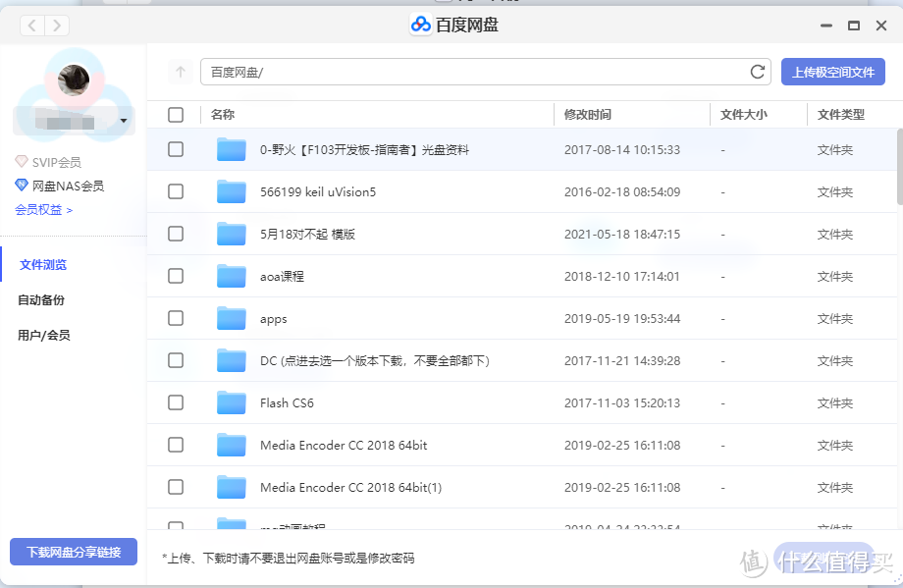Select the checkbox beside the DC folder
This screenshot has height=588, width=903.
pyautogui.click(x=176, y=360)
